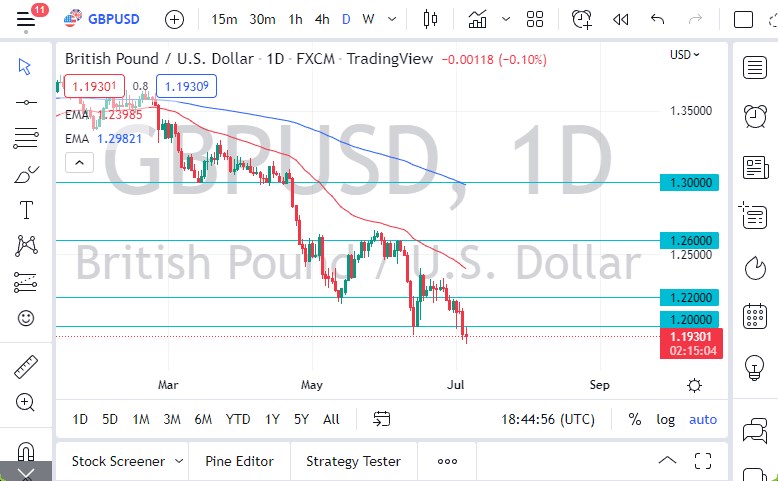Open the USD currency dropdown
The image size is (778, 481).
tap(685, 55)
